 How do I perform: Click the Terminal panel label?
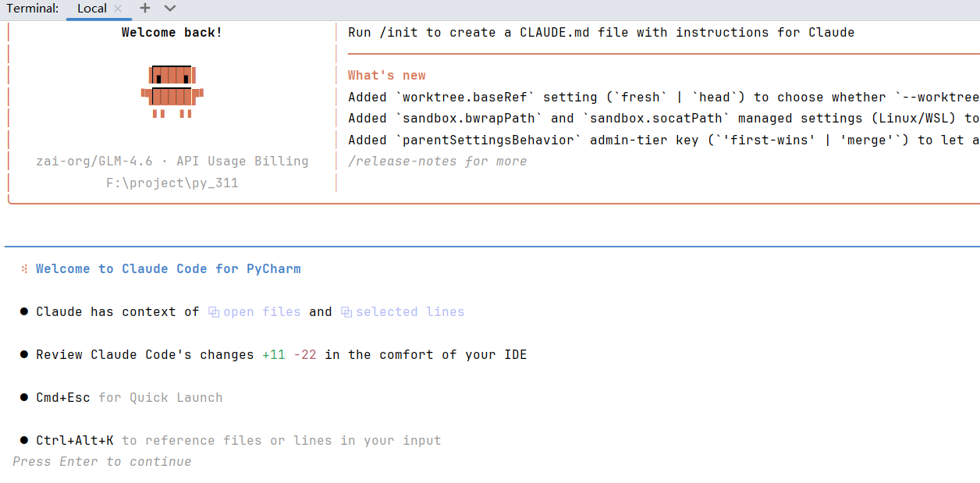point(33,9)
